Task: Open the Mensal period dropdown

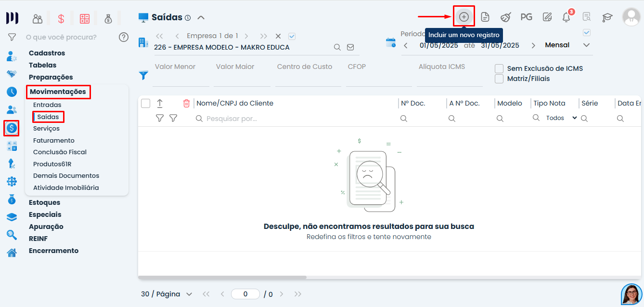Action: coord(567,45)
